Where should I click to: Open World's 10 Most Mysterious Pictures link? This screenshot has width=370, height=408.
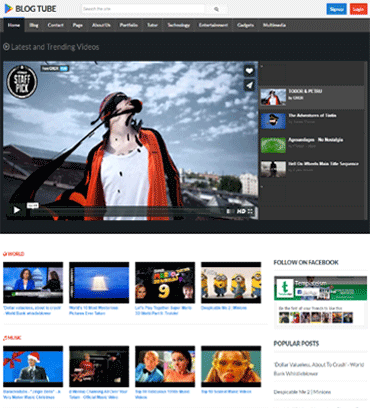tap(94, 311)
